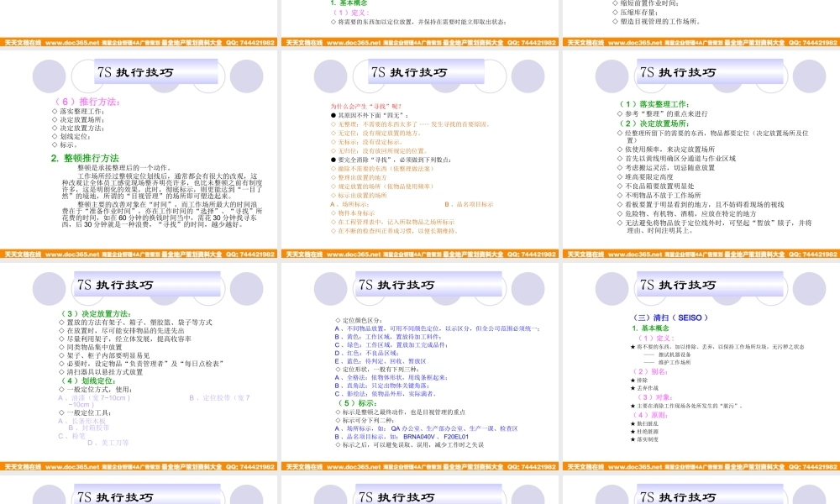Click the orange label 'A、场所标示:'
Image resolution: width=840 pixels, height=504 pixels.
coord(349,204)
